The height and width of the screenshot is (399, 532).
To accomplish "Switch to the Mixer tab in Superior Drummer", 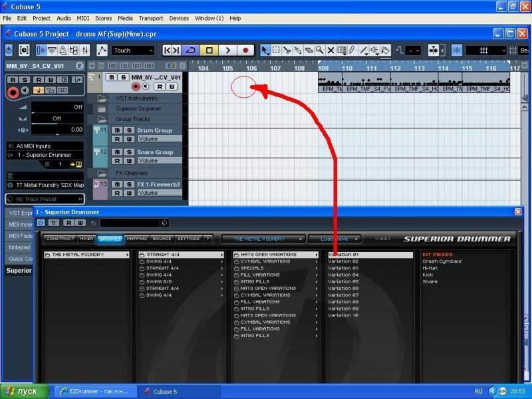I will point(86,239).
